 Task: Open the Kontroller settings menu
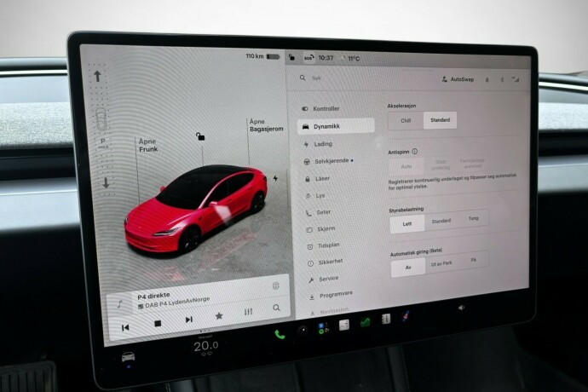coord(321,109)
